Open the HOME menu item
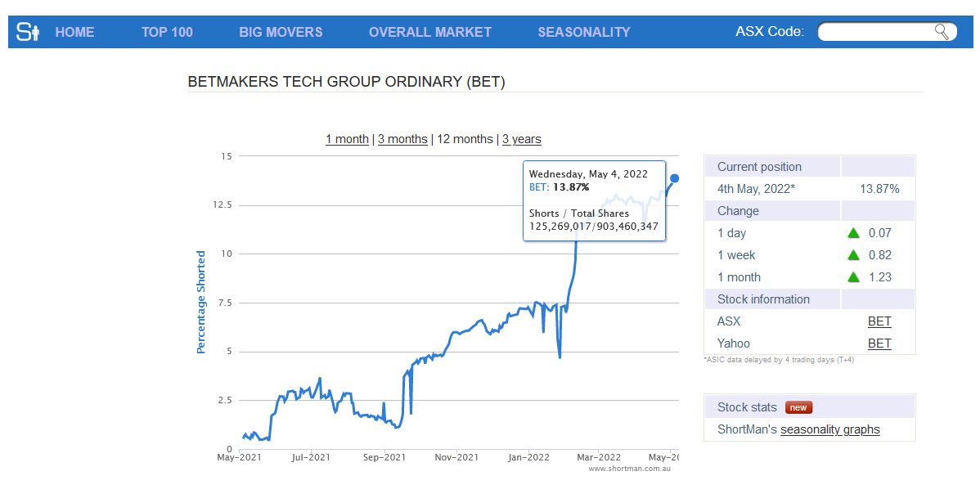980x485 pixels. tap(75, 32)
